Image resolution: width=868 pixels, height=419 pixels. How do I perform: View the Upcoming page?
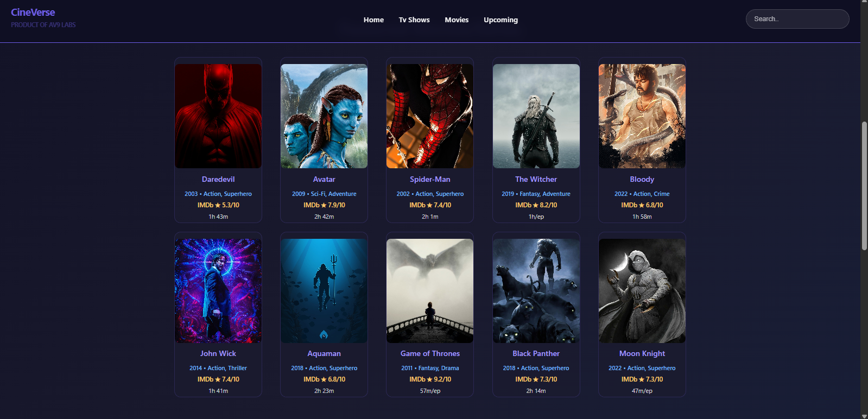coord(500,20)
